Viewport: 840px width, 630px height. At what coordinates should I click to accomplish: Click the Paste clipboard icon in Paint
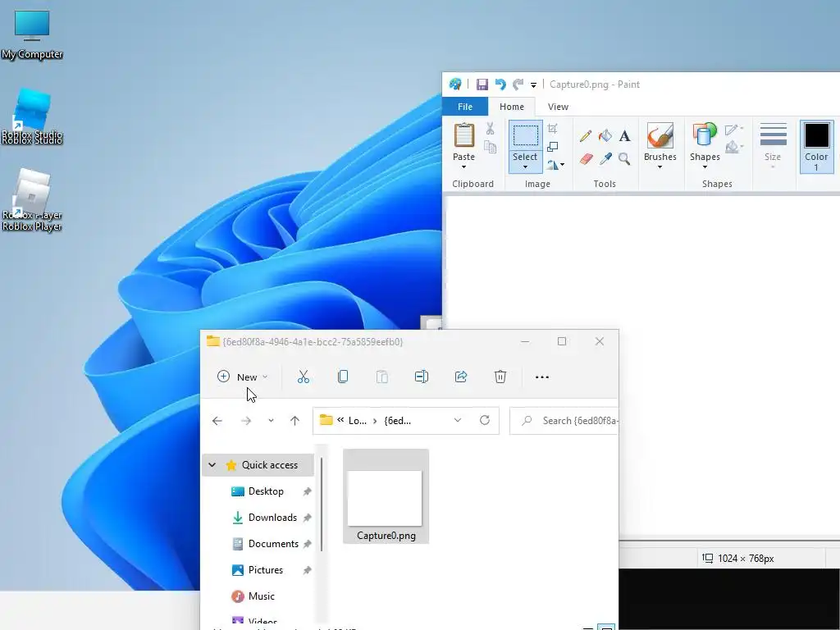464,135
